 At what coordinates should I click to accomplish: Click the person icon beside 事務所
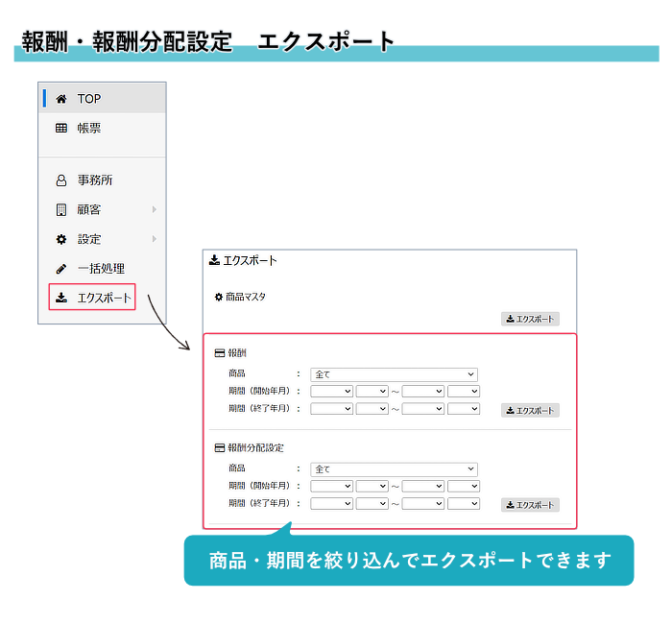[x=61, y=180]
